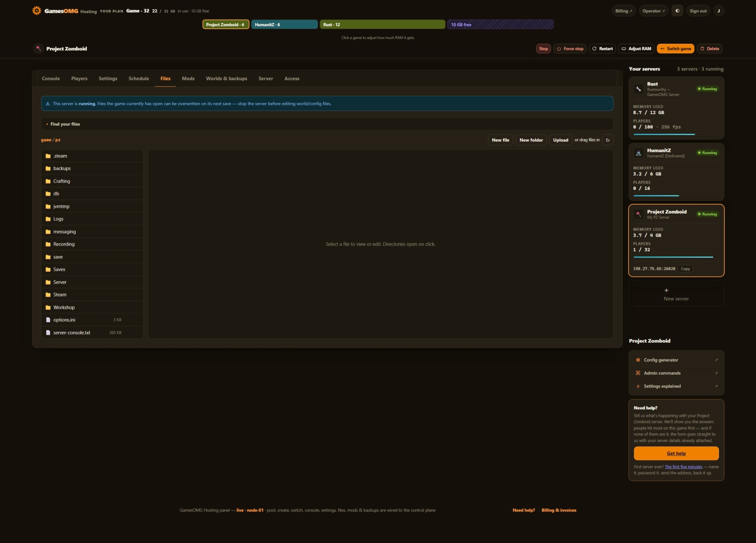Switch to the Players tab
The width and height of the screenshot is (756, 543).
pos(79,78)
